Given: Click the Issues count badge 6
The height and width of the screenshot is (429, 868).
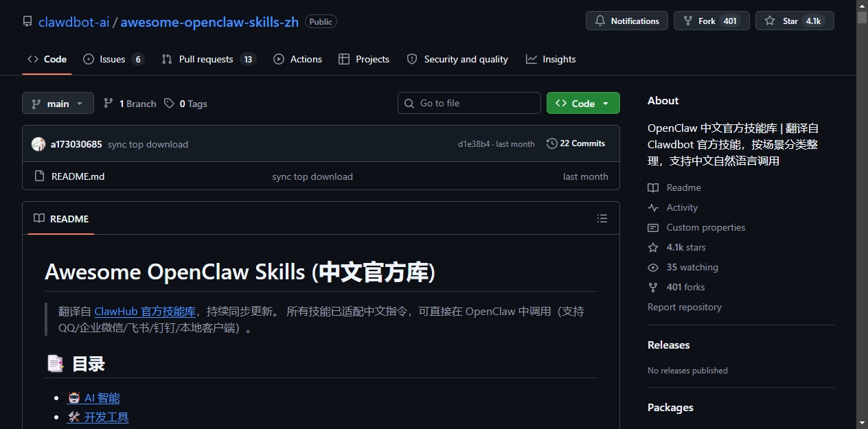Looking at the screenshot, I should [138, 59].
